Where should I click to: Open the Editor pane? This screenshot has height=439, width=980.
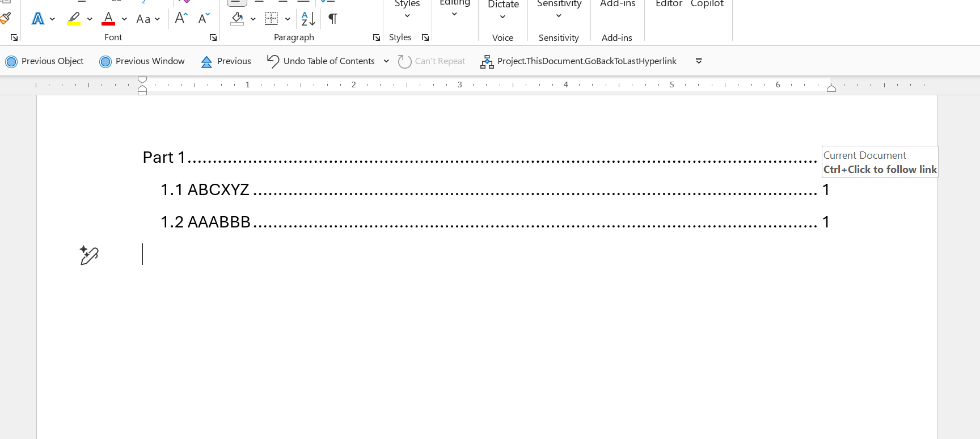click(x=669, y=5)
